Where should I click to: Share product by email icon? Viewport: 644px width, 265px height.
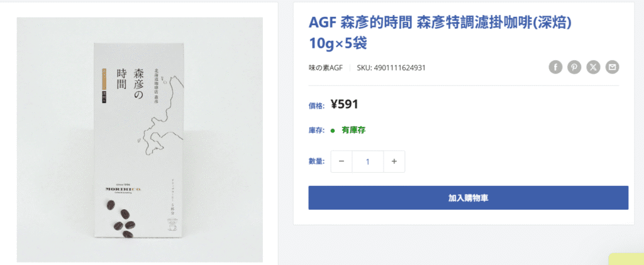click(613, 67)
